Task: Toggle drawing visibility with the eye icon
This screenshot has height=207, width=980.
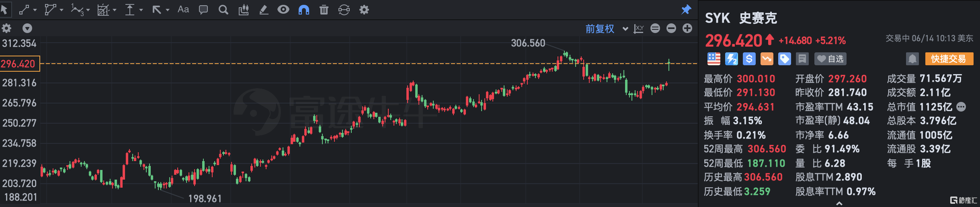Action: 283,9
